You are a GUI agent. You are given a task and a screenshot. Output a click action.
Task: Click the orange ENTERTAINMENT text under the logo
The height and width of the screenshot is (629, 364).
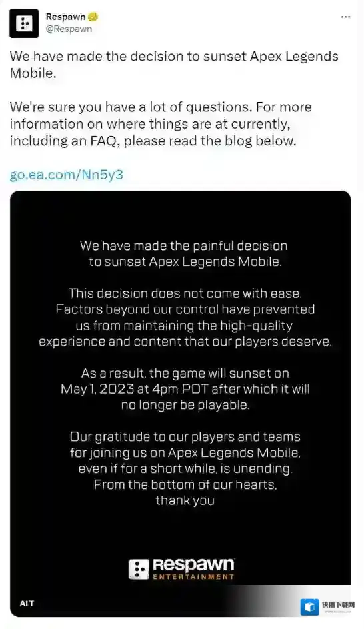click(193, 576)
